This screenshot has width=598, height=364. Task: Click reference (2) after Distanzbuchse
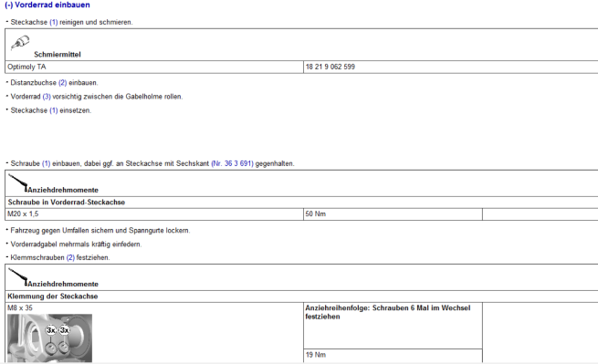(63, 83)
